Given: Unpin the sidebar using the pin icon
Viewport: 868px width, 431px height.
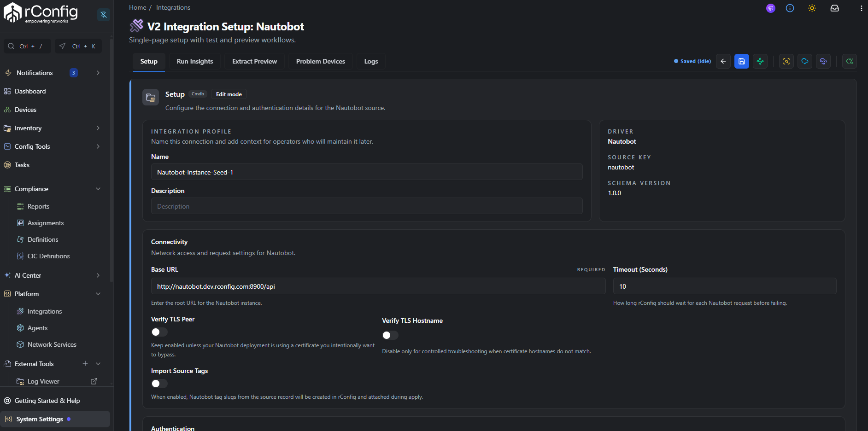Looking at the screenshot, I should coord(104,15).
